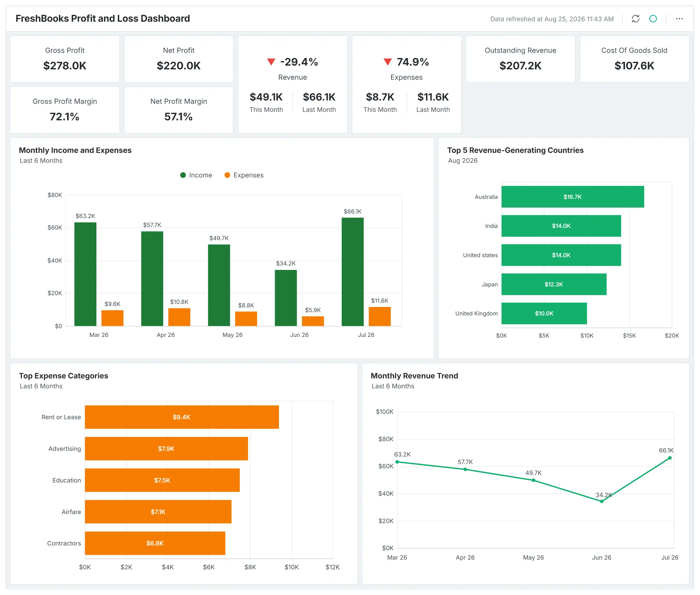Click the Top 5 Revenue-Generating Countries heading
The image size is (700, 595).
tap(515, 151)
